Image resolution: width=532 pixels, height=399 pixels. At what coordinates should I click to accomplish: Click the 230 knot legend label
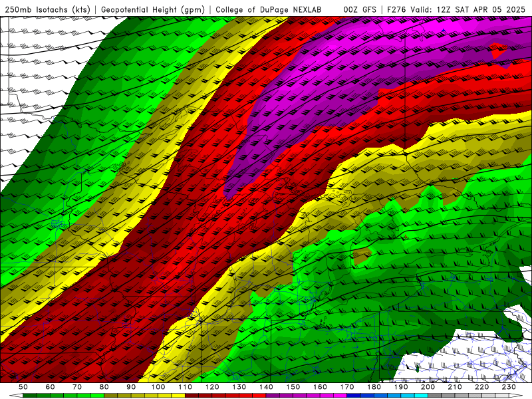click(509, 387)
